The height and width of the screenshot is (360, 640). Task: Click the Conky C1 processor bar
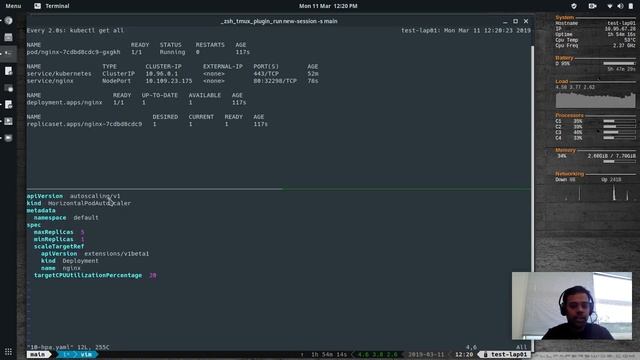tap(619, 121)
